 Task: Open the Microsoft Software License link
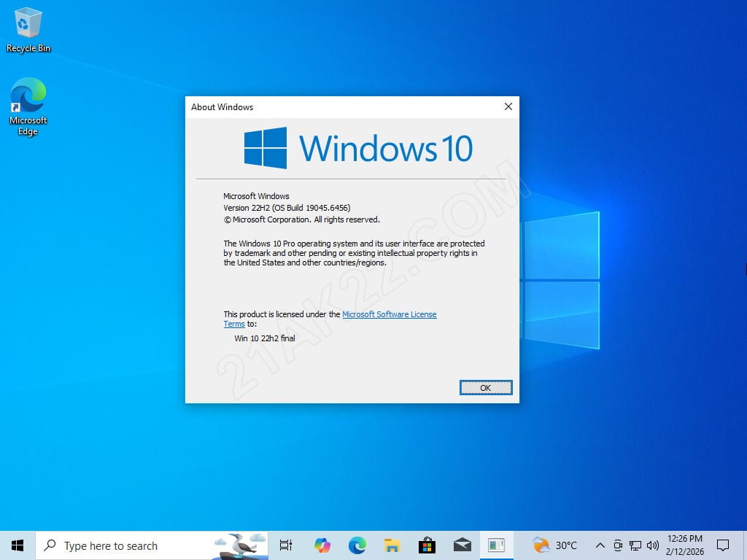pos(390,314)
